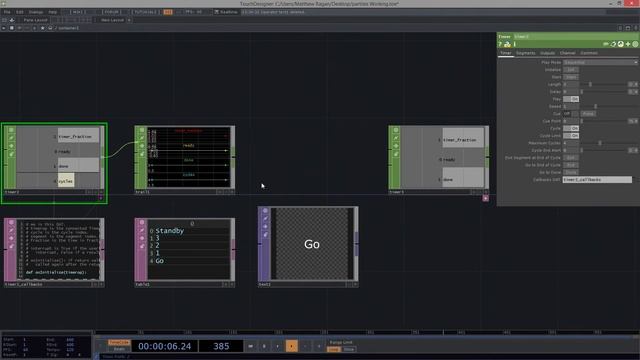The width and height of the screenshot is (640, 360).
Task: Toggle viewer active flag on timer1_callbacks DAT
Action: tap(11, 222)
